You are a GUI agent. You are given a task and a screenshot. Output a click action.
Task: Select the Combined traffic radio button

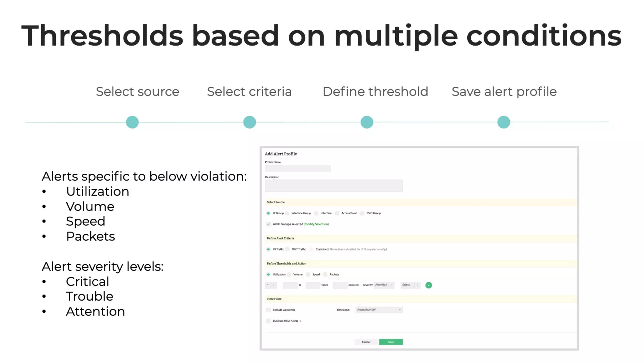[311, 249]
